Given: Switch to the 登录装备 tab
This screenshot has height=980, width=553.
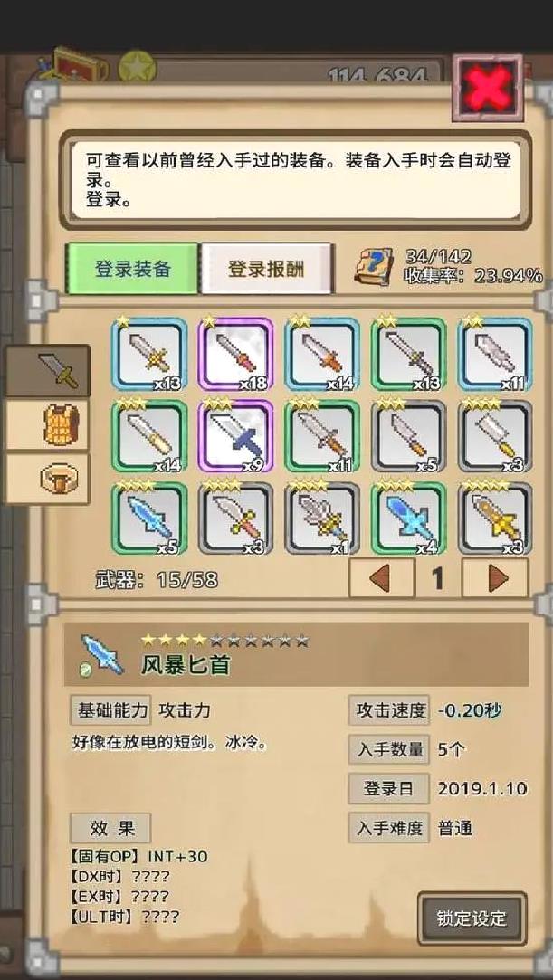Looking at the screenshot, I should pos(132,269).
